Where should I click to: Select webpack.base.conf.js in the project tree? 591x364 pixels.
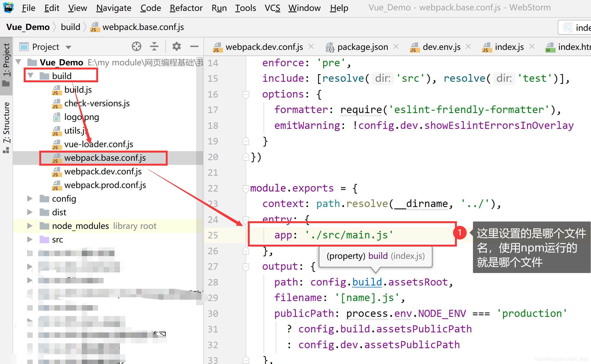[x=105, y=158]
